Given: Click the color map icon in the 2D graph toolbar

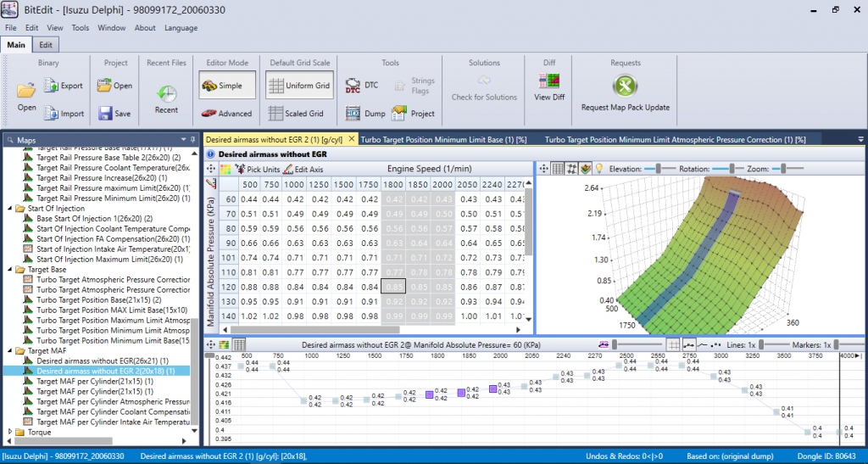Looking at the screenshot, I should (224, 344).
